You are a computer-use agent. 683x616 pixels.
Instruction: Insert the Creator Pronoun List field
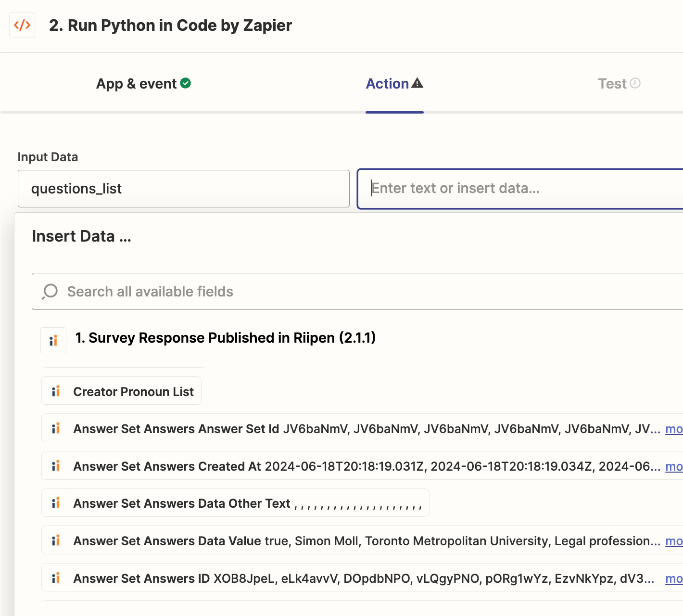(x=121, y=391)
